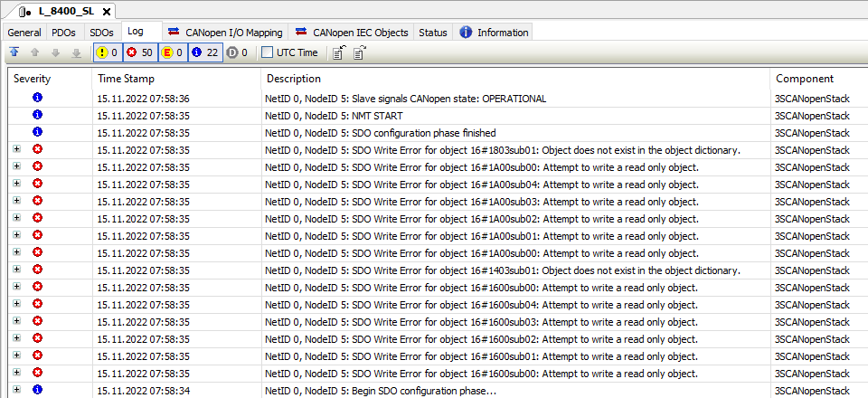Click the Severity column header
Viewport: 868px width, 398px height.
pyautogui.click(x=33, y=79)
